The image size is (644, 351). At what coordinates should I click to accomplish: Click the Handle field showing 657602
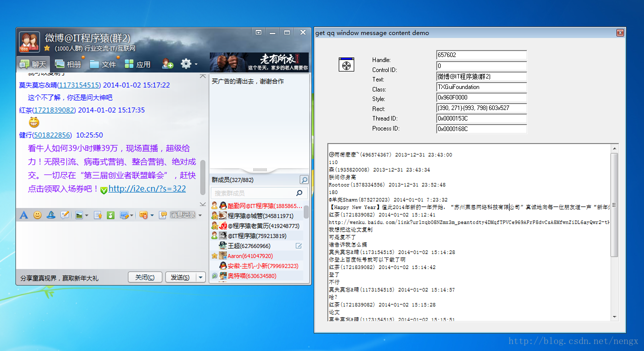pos(482,55)
